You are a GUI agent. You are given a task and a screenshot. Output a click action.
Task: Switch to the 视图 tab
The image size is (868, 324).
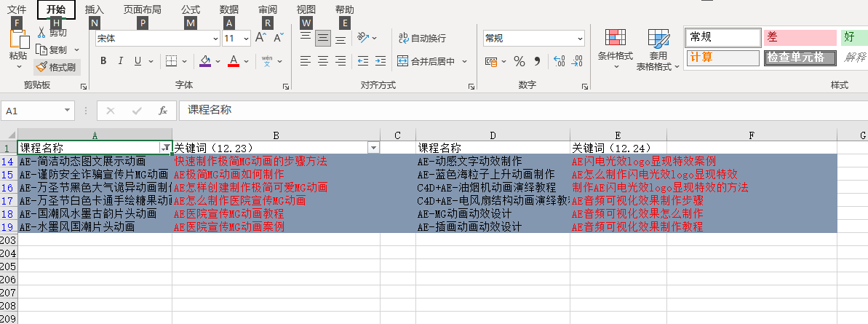pos(306,9)
